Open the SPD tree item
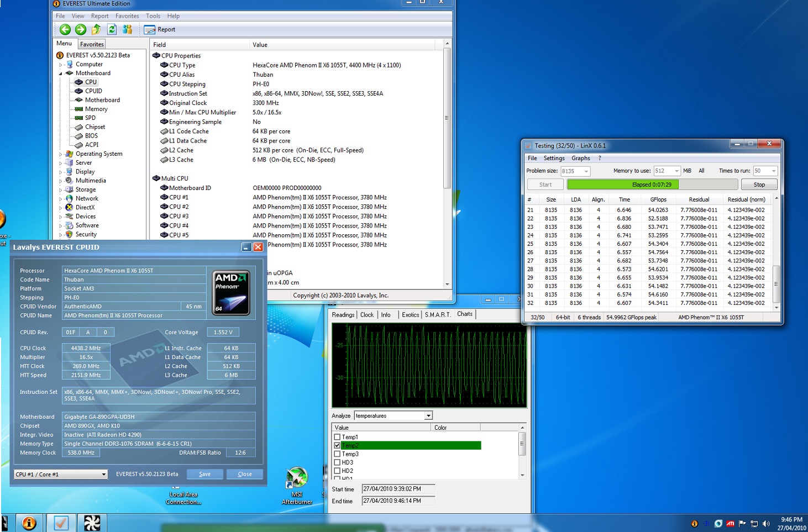The height and width of the screenshot is (532, 808). coord(90,118)
